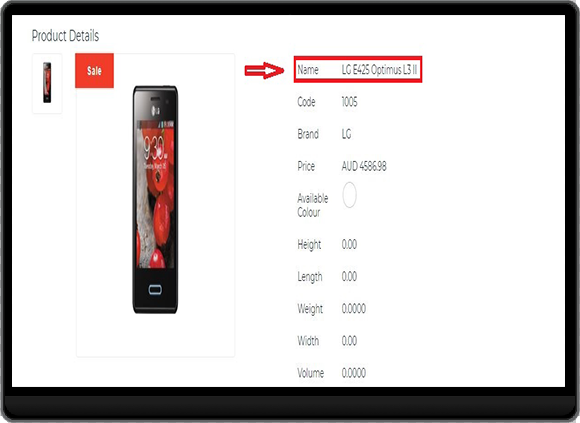Click the Product Details heading
Image resolution: width=580 pixels, height=423 pixels.
(65, 36)
